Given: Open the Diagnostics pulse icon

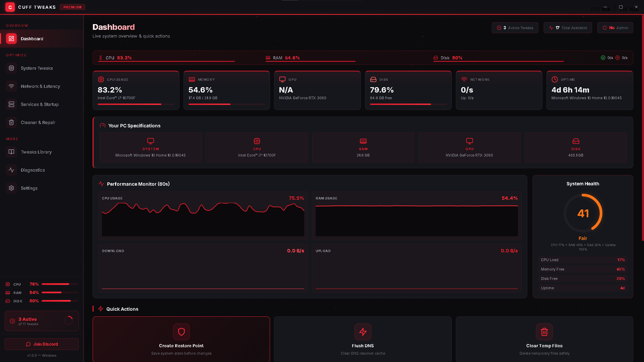Looking at the screenshot, I should click(11, 170).
